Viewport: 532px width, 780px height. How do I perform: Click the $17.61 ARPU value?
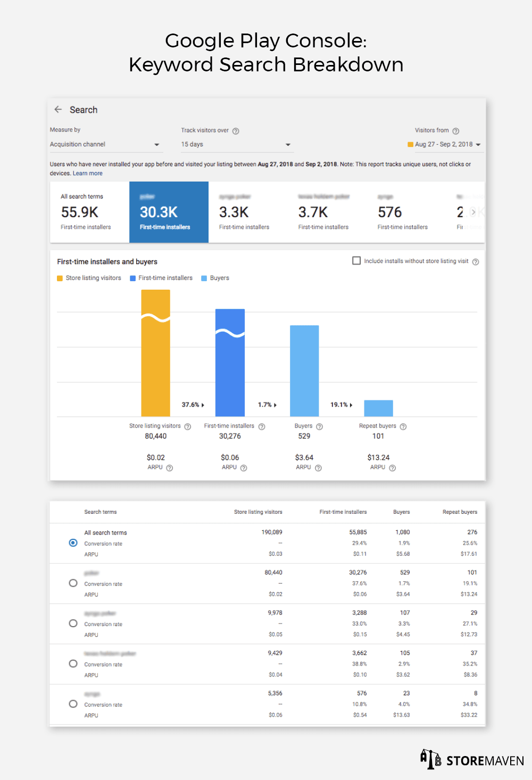click(469, 554)
